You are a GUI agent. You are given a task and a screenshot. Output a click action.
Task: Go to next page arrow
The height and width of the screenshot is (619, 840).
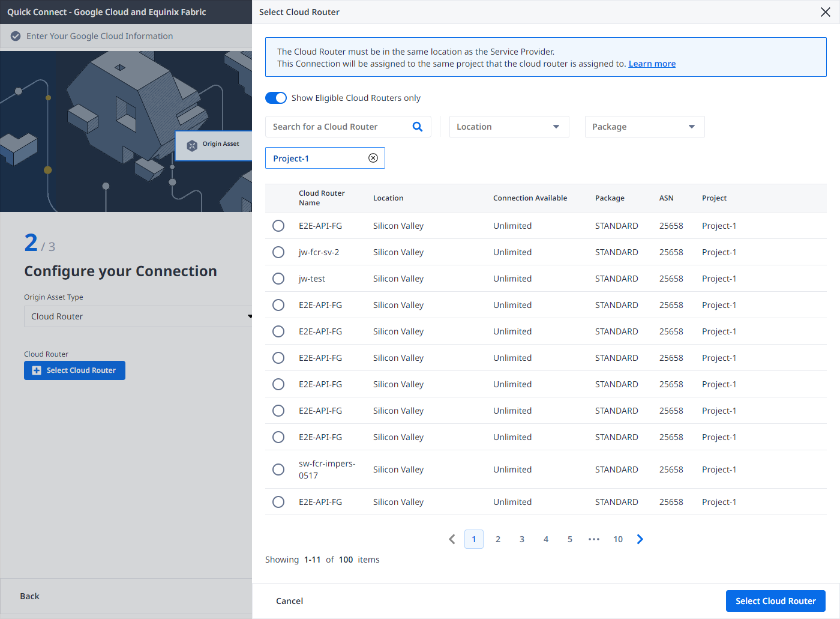pyautogui.click(x=640, y=539)
